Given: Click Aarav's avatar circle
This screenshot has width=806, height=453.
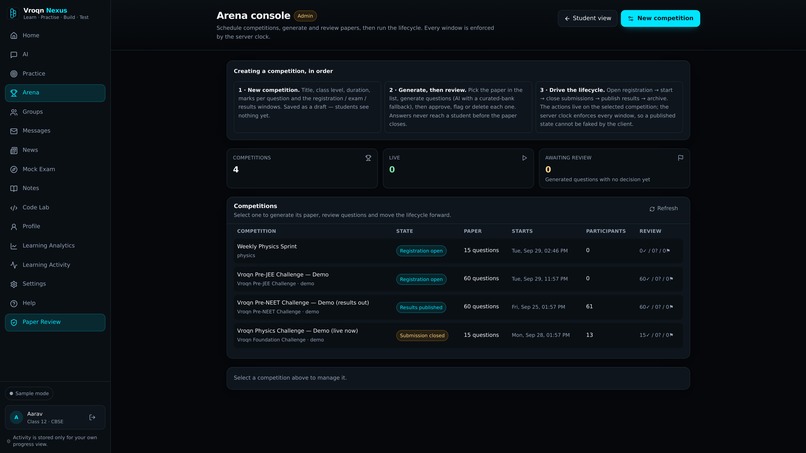Looking at the screenshot, I should [16, 418].
